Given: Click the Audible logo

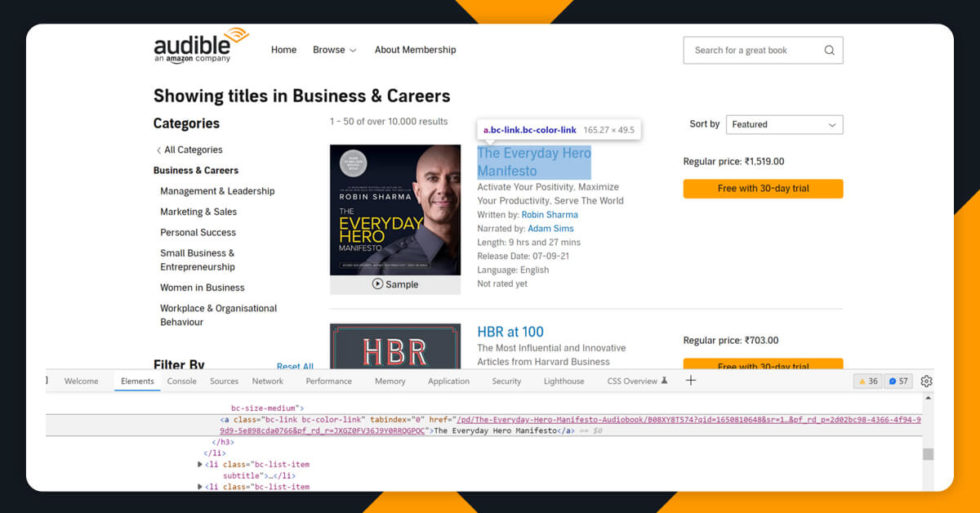Looking at the screenshot, I should click(200, 45).
